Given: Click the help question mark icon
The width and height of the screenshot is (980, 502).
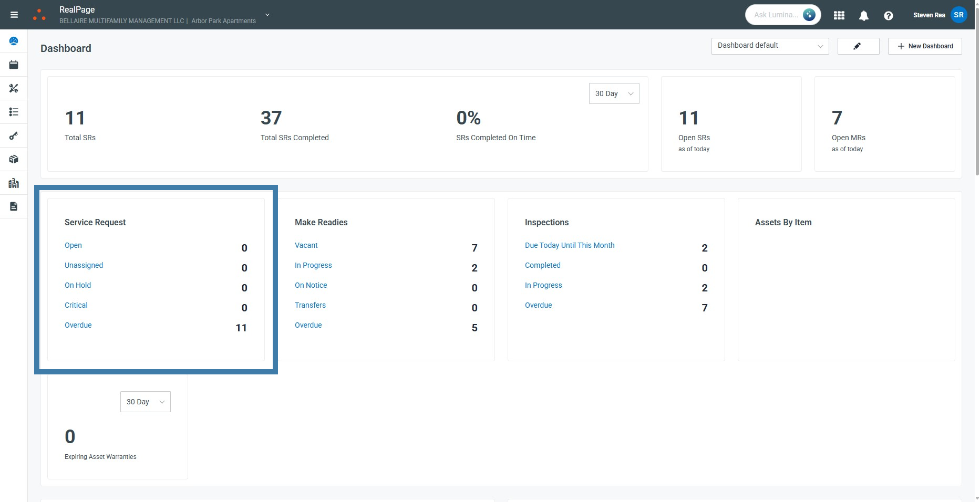Looking at the screenshot, I should point(888,15).
